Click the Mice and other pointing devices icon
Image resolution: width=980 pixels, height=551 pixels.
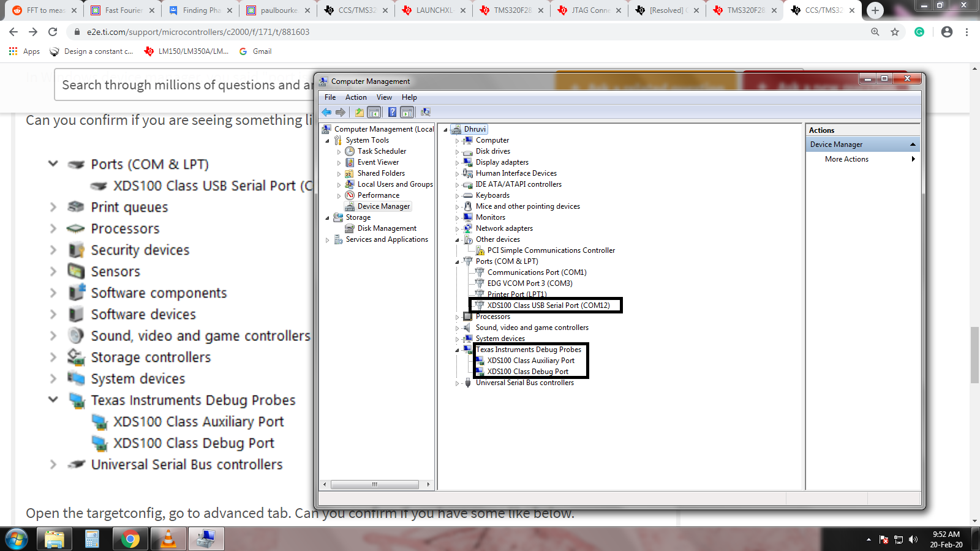pyautogui.click(x=468, y=206)
